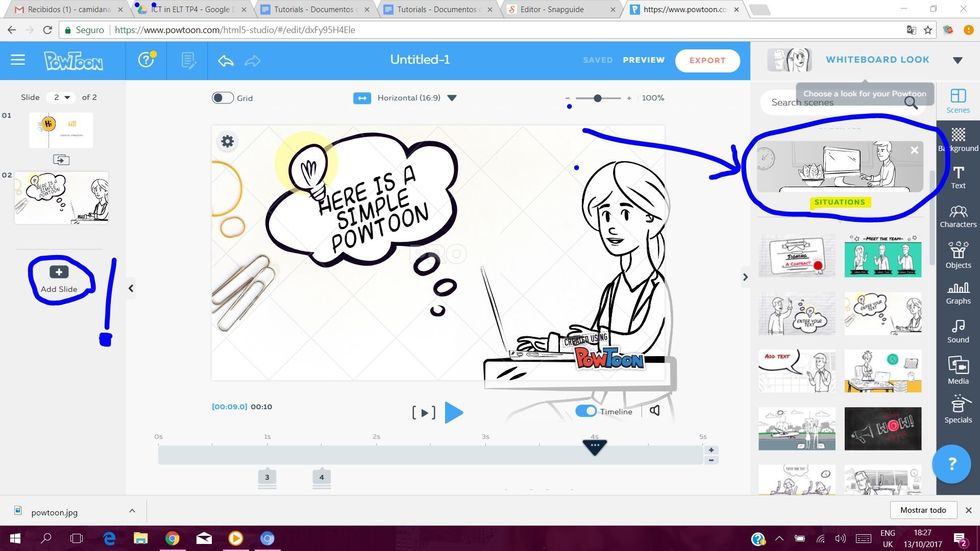Zoom out with the minus sign

click(568, 98)
